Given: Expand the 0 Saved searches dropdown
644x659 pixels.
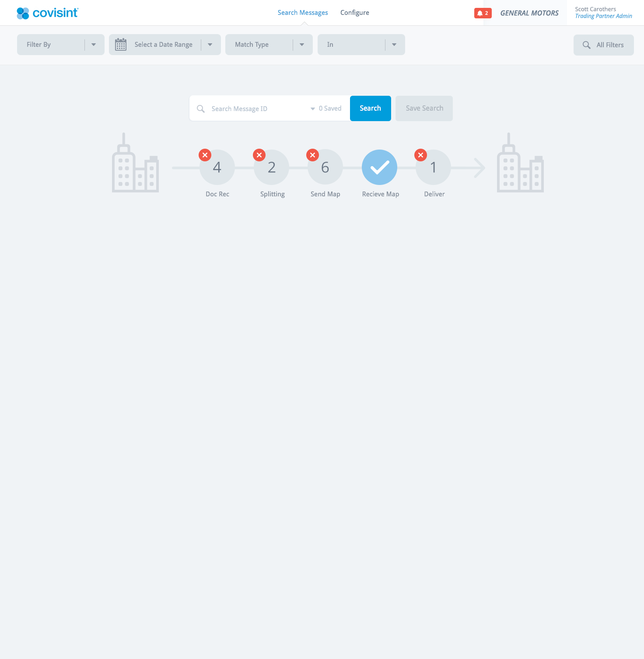Looking at the screenshot, I should (326, 108).
